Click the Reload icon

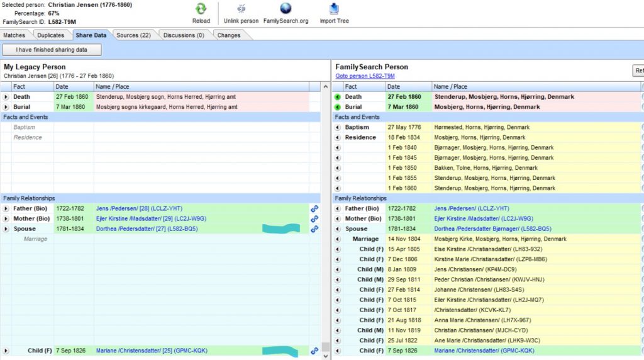tap(201, 9)
